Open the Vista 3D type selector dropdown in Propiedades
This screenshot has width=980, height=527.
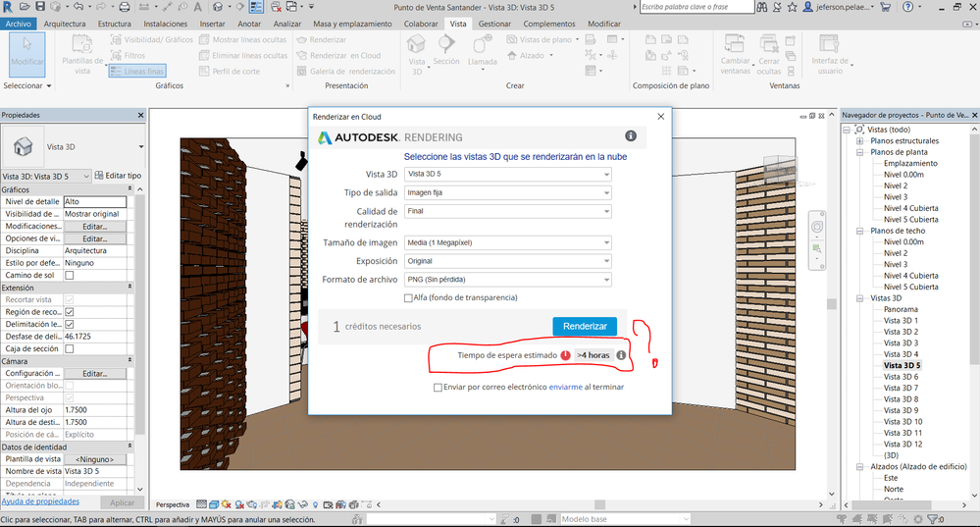coord(141,147)
